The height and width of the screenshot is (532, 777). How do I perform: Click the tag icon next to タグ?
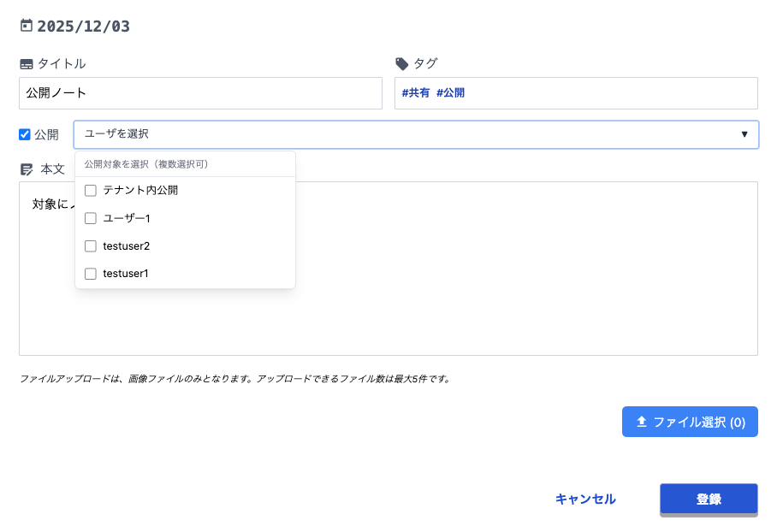(402, 64)
